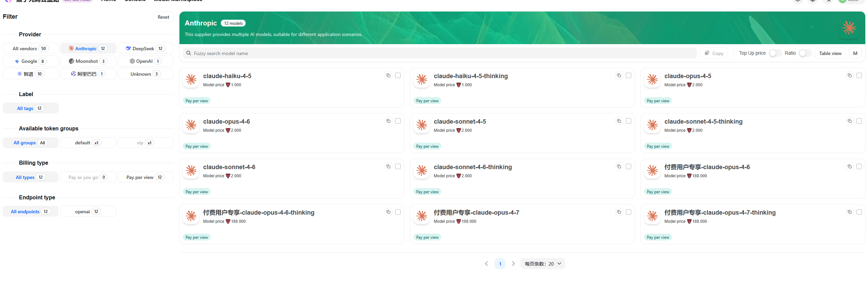This screenshot has height=289, width=868.
Task: Click the Pay per view tag on claude-opus-4-5
Action: click(x=658, y=101)
